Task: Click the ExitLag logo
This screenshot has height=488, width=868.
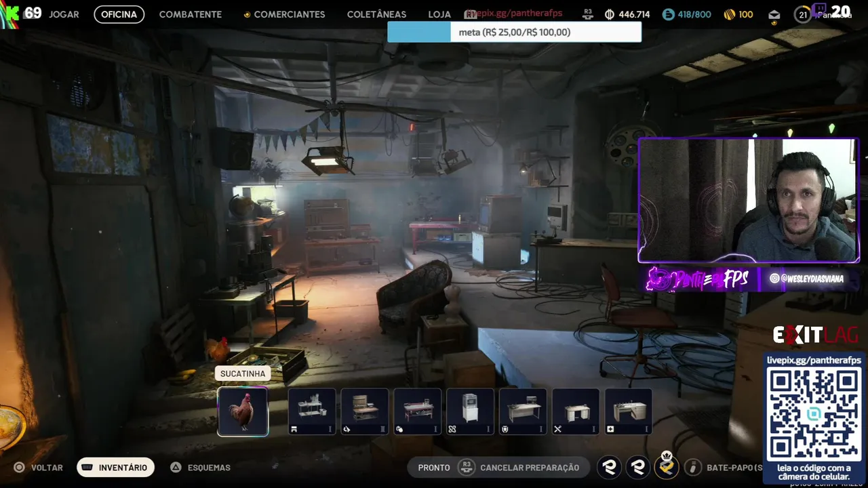Action: pyautogui.click(x=816, y=335)
